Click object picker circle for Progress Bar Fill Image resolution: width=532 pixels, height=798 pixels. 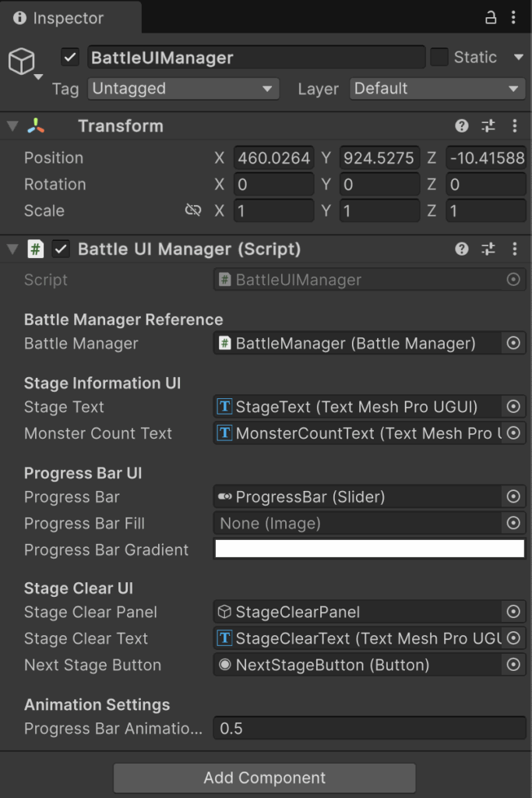click(x=513, y=523)
